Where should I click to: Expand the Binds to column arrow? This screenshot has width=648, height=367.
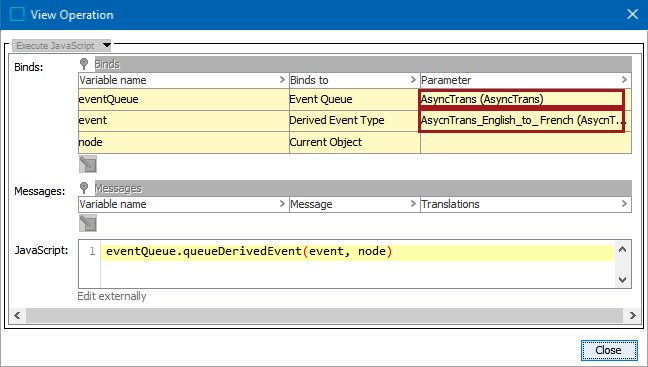point(413,79)
